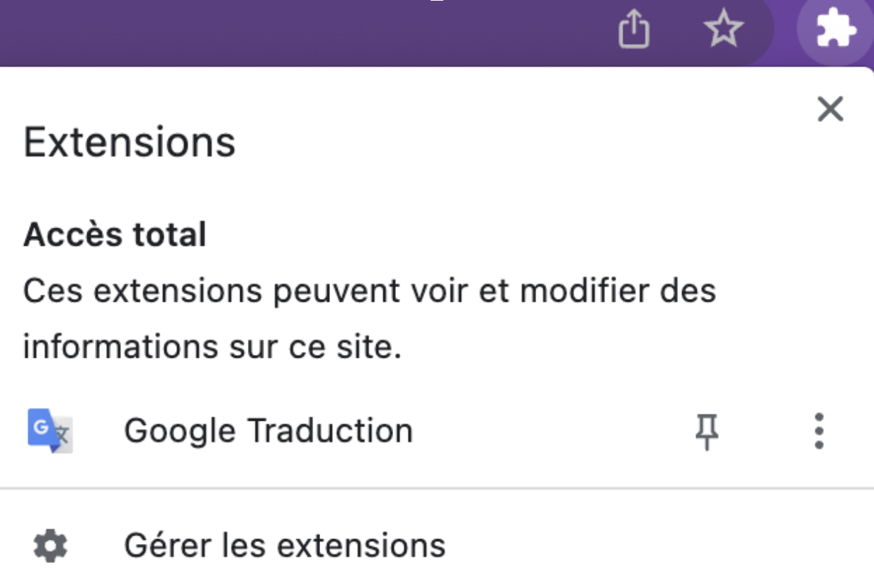The image size is (874, 588).
Task: Click the text line 'Ces extensions peuvent voir'
Action: pos(368,290)
